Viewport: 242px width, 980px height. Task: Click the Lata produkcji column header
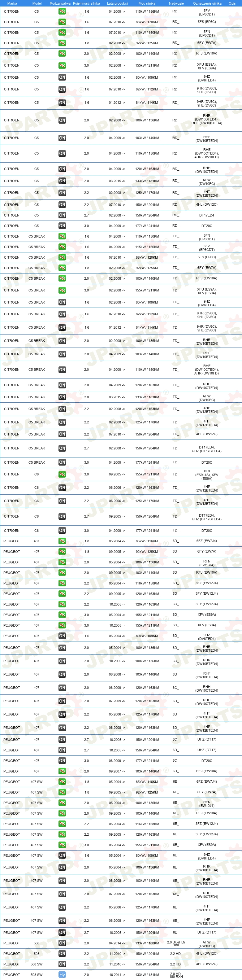117,3
